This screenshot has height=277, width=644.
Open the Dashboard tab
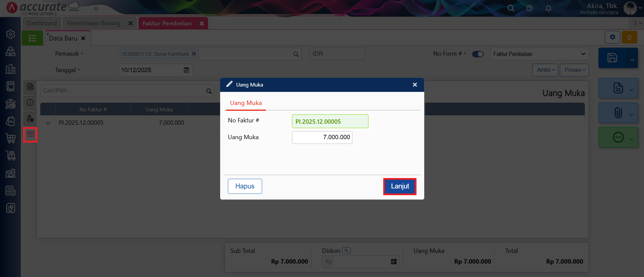42,23
